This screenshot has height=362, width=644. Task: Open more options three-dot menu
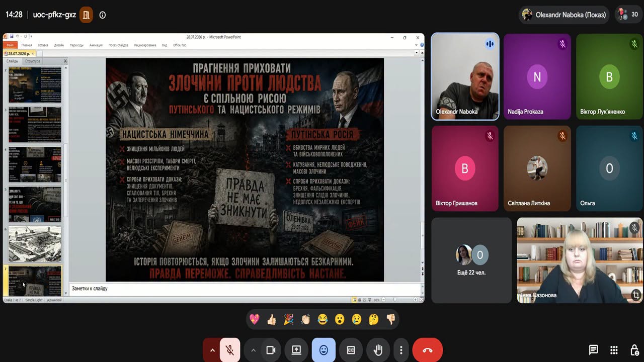pyautogui.click(x=401, y=350)
